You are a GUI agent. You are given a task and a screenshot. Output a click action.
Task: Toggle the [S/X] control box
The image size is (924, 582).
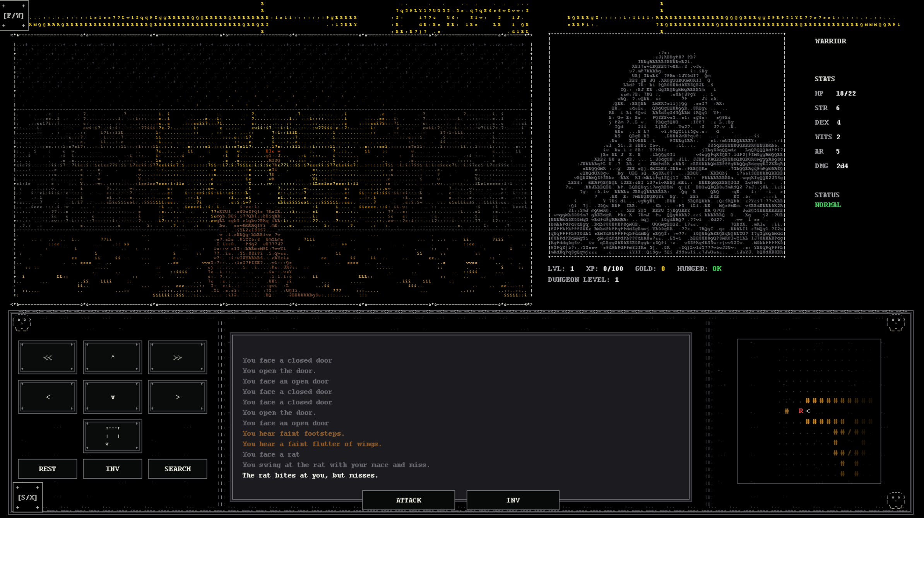tap(27, 497)
